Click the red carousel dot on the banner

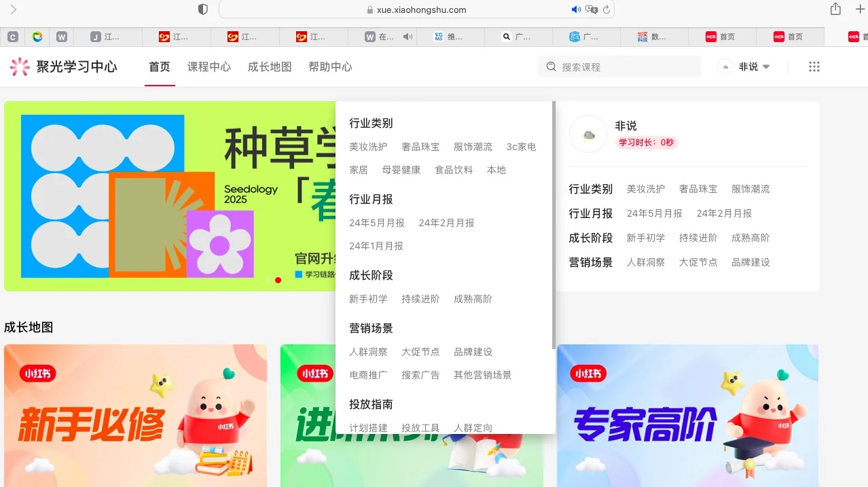click(x=278, y=280)
